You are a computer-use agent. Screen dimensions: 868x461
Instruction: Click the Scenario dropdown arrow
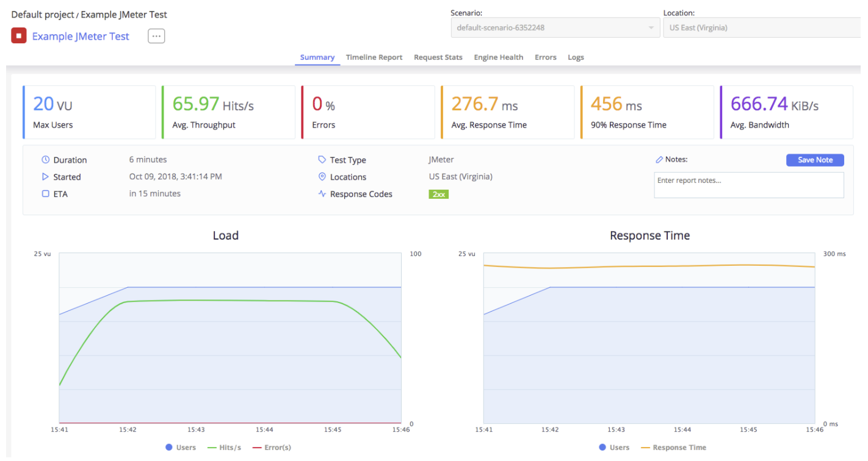point(651,28)
